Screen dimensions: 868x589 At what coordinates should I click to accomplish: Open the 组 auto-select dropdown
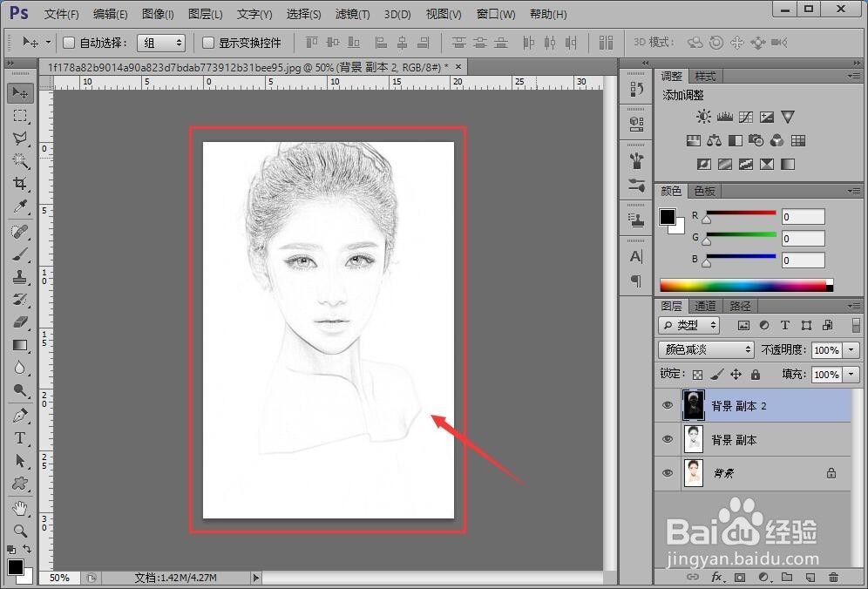tap(161, 43)
